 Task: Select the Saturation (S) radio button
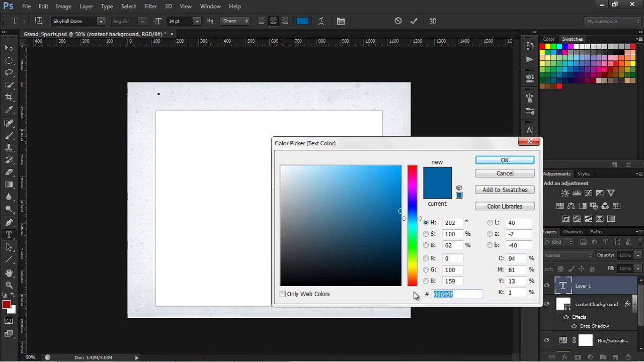(426, 234)
